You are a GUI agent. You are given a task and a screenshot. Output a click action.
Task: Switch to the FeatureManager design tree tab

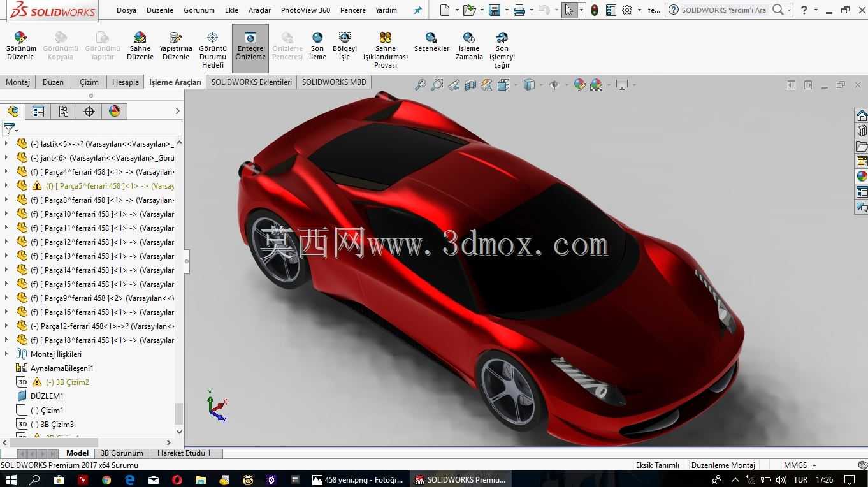pyautogui.click(x=13, y=112)
